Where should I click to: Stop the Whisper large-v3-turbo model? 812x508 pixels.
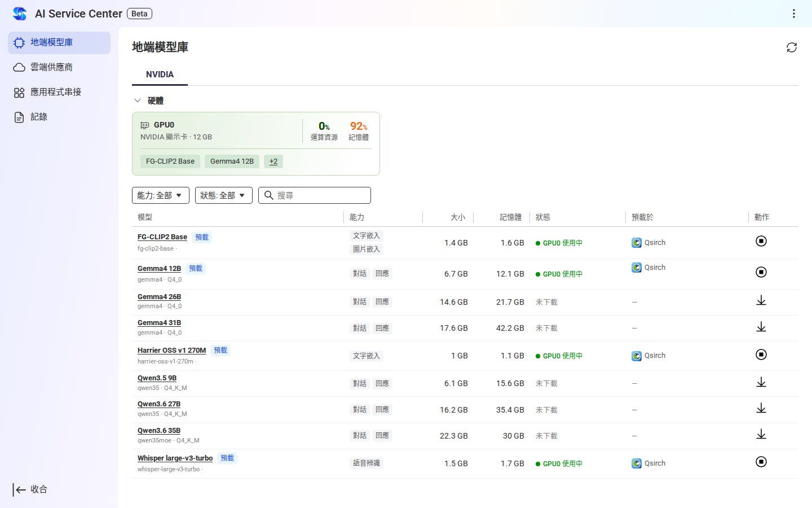click(x=761, y=462)
